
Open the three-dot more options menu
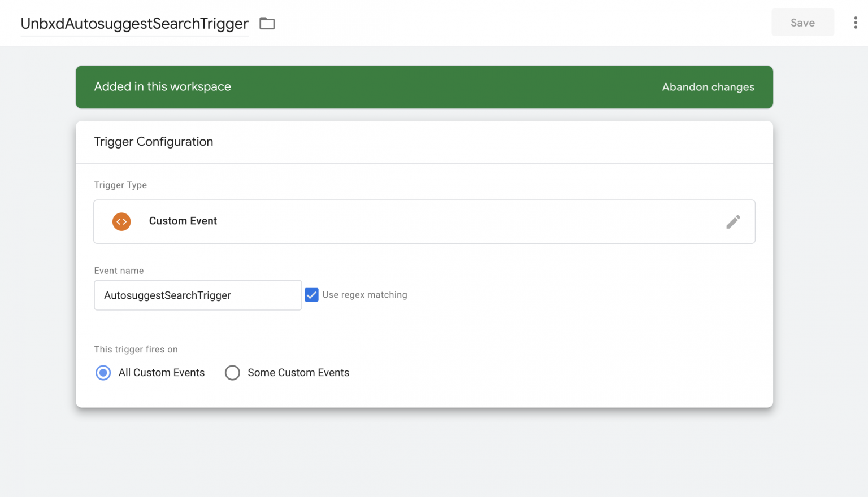point(855,23)
